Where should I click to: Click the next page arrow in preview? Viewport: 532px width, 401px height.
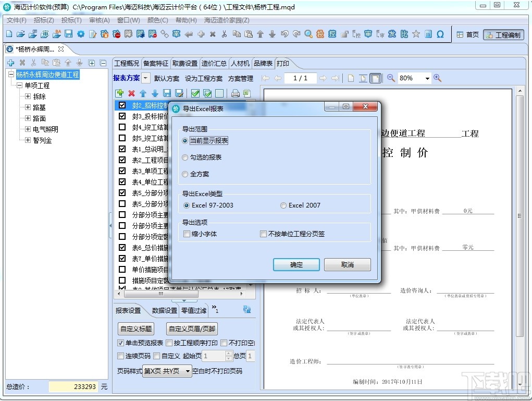323,78
